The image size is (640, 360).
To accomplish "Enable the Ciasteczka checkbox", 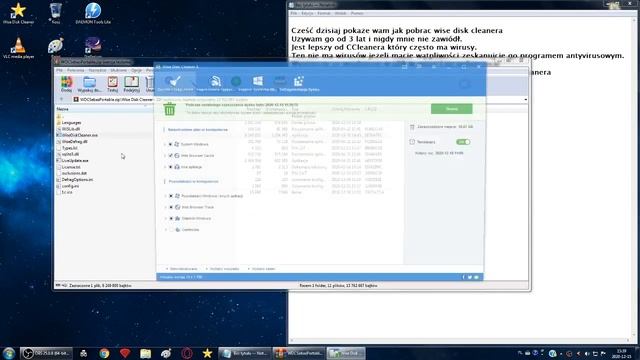I will [x=171, y=230].
